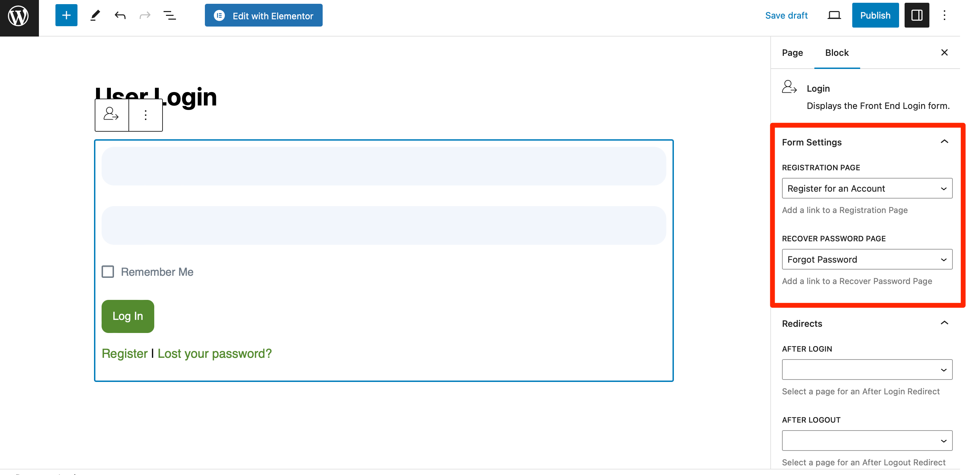The height and width of the screenshot is (475, 980).
Task: Publish the page
Action: (x=875, y=15)
